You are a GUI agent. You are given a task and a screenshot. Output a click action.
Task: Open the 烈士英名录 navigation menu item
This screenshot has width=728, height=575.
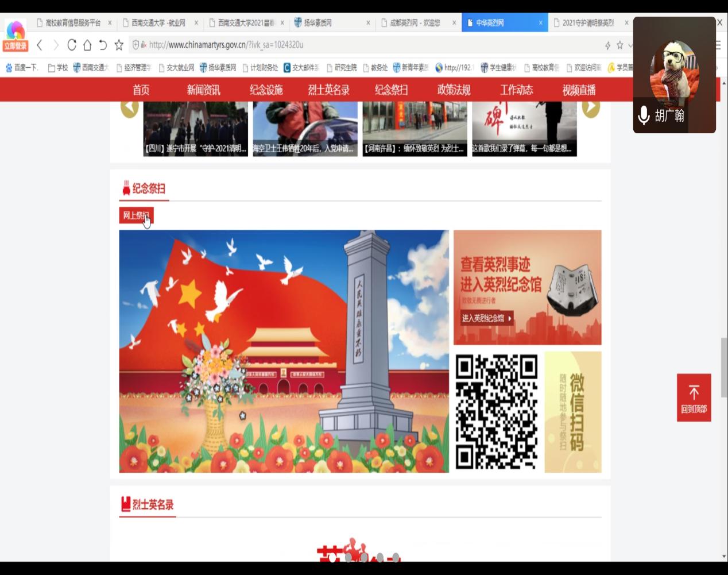pos(328,90)
